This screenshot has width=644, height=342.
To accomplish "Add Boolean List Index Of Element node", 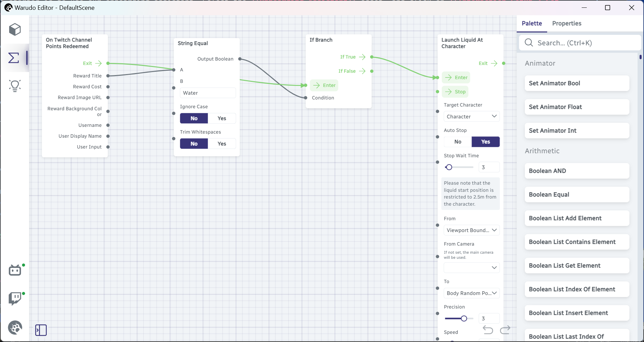I will pos(577,289).
